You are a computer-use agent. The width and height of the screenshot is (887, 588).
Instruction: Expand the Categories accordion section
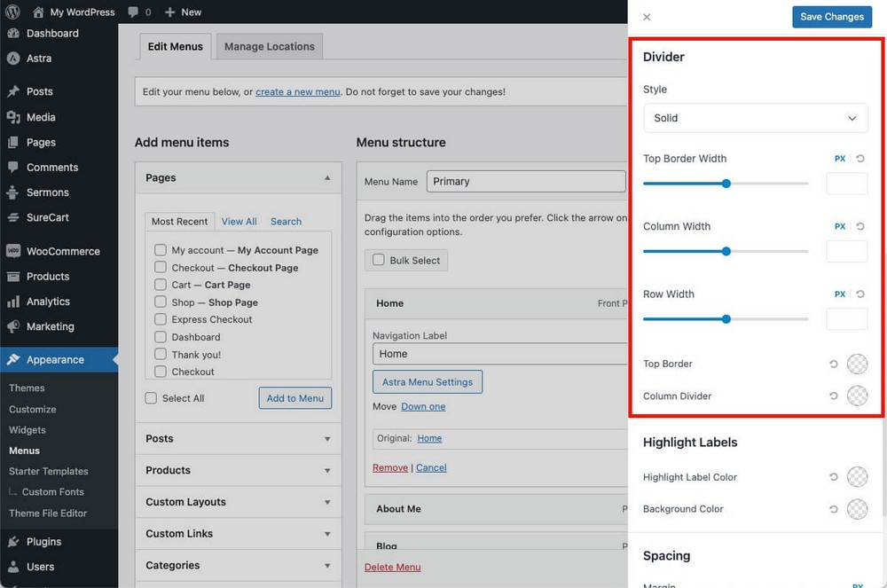[327, 566]
